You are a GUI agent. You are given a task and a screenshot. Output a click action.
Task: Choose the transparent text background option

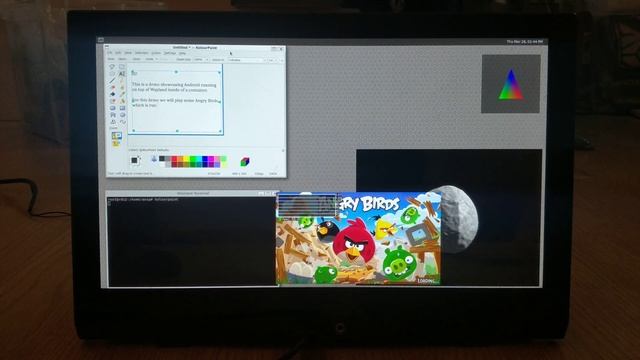click(x=116, y=143)
